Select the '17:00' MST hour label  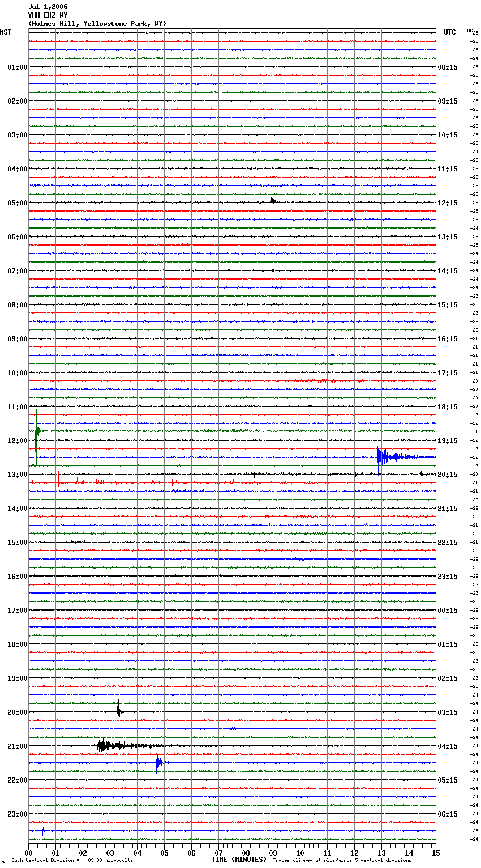[x=18, y=611]
